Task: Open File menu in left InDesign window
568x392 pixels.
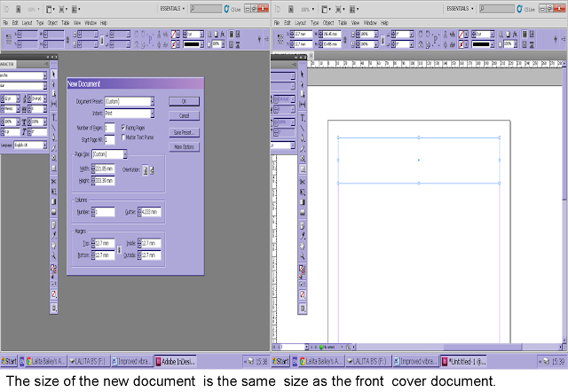Action: tap(5, 23)
